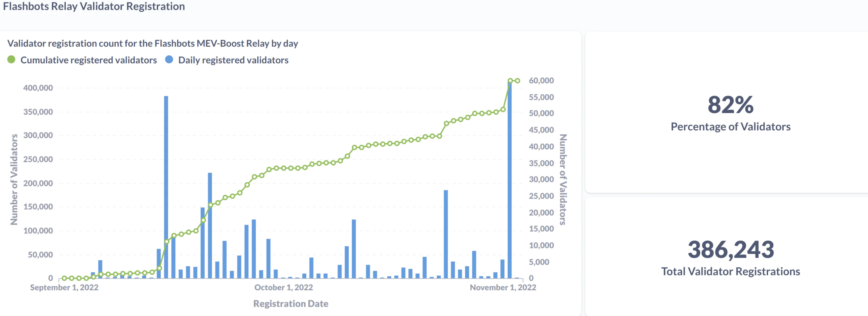This screenshot has width=868, height=316.
Task: Click the Registration Date axis title
Action: pos(291,304)
